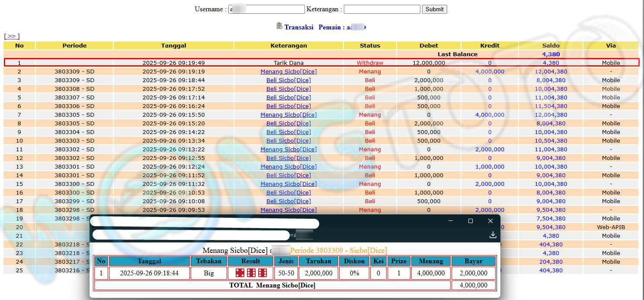Screen dimensions: 644x300
Task: Open Menang Sicbo[Dice] link in row 18
Action: [x=288, y=210]
